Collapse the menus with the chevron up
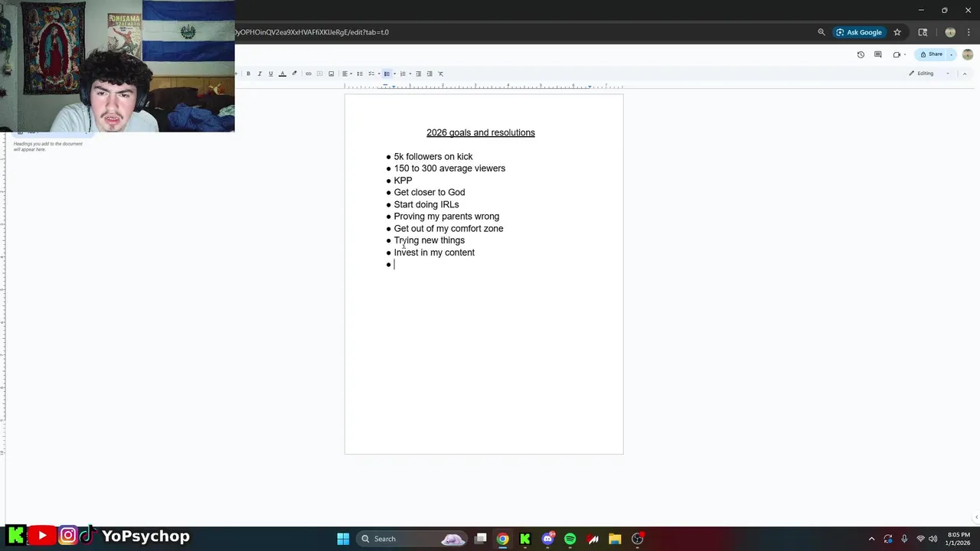 coord(964,73)
